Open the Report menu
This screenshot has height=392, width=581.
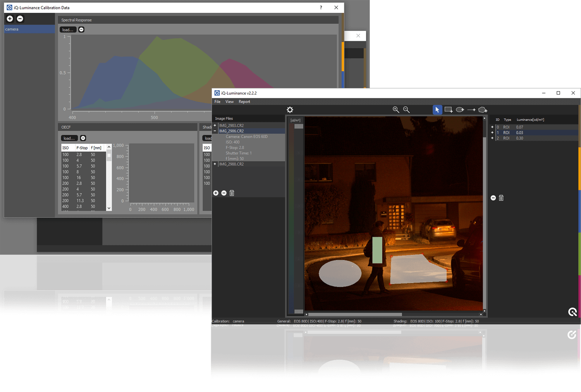coord(244,101)
